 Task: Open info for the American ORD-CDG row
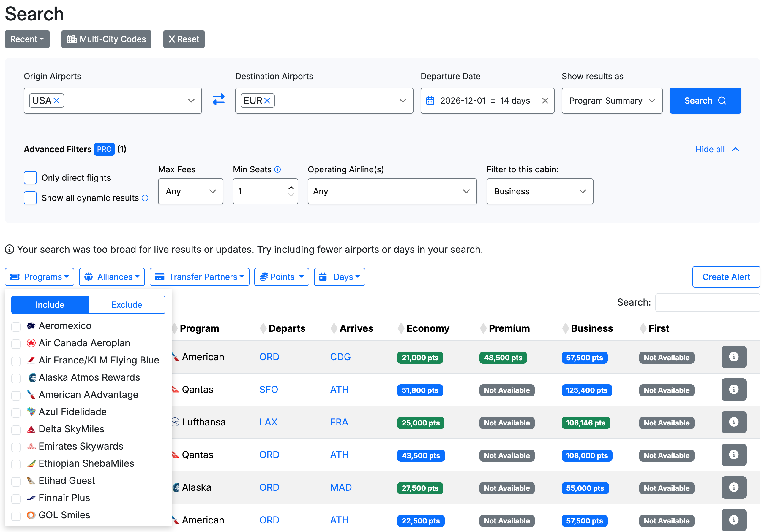pyautogui.click(x=733, y=357)
